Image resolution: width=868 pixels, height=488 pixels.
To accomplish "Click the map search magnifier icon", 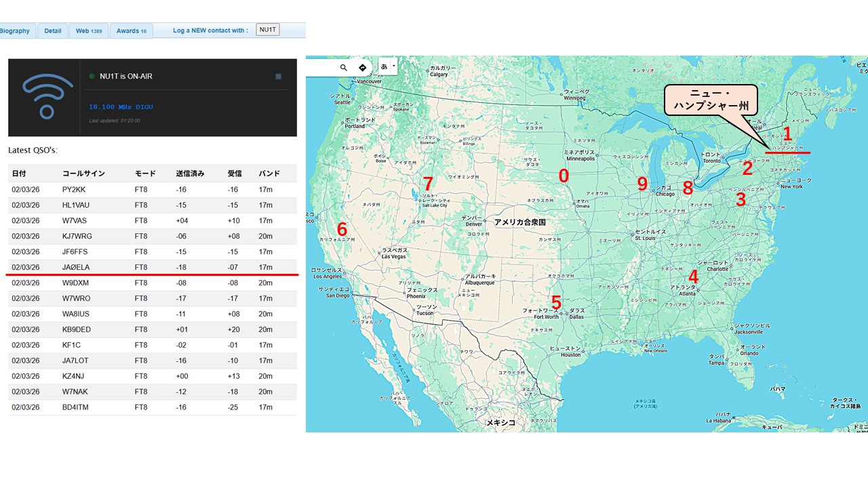I will pyautogui.click(x=344, y=68).
